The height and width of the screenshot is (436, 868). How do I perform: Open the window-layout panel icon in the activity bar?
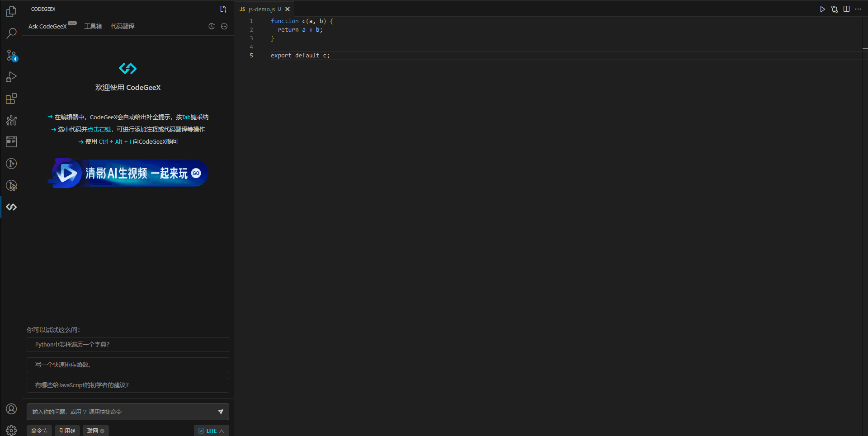(x=11, y=142)
